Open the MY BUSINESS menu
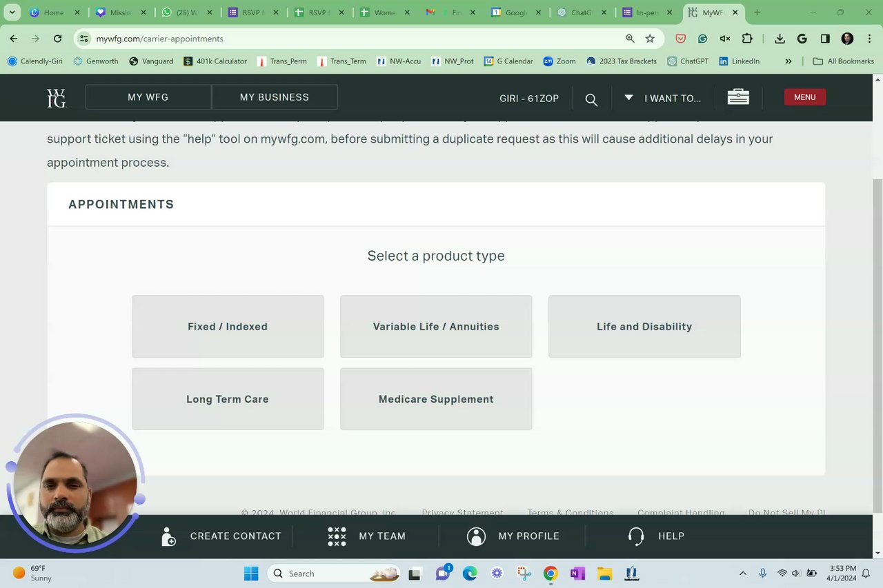This screenshot has height=588, width=883. tap(275, 97)
